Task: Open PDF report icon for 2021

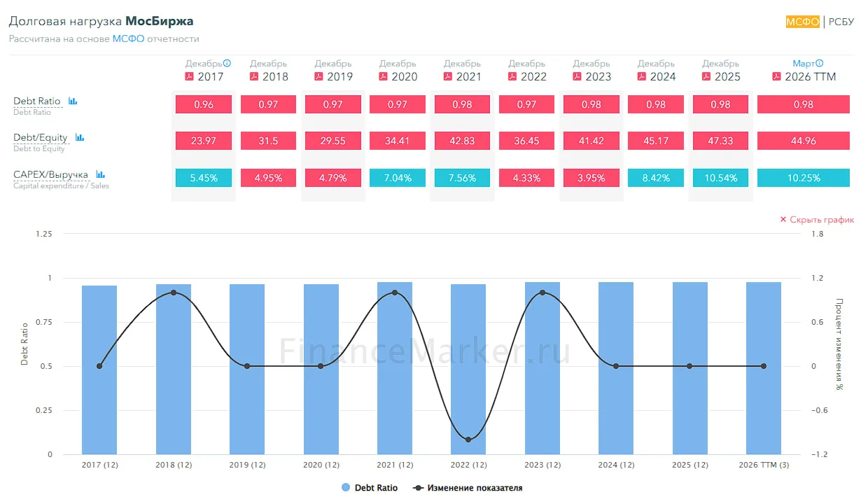Action: pos(448,76)
